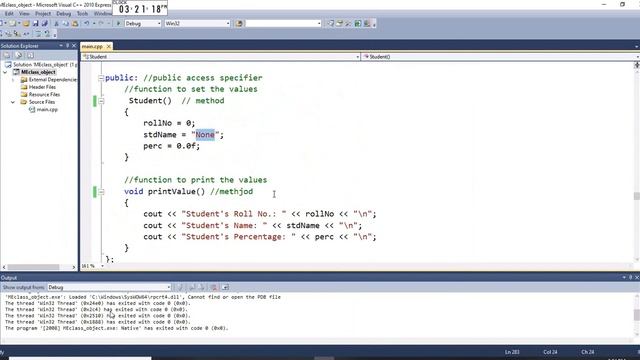Collapse the public: section outline box
Viewport: 640px width, 360px height.
[101, 78]
